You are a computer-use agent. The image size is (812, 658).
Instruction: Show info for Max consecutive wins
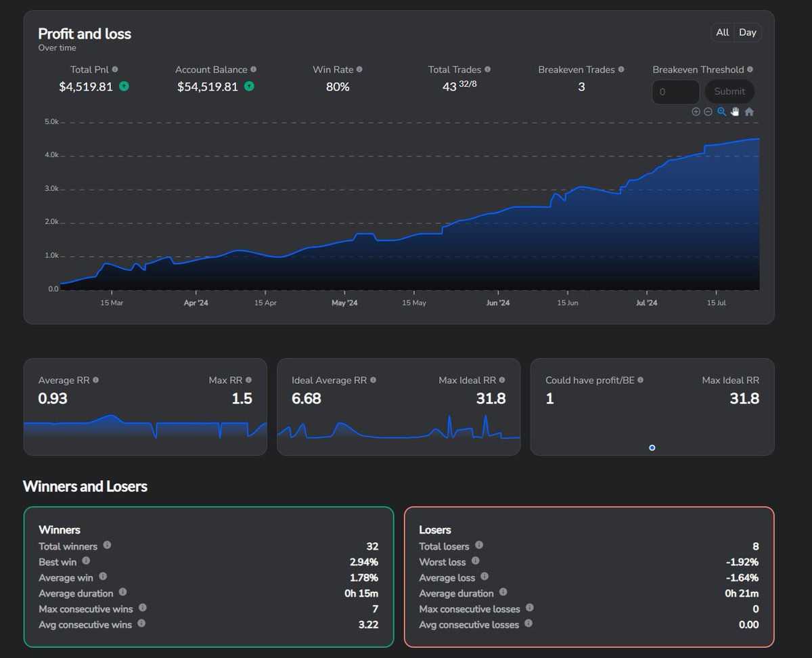click(x=142, y=607)
